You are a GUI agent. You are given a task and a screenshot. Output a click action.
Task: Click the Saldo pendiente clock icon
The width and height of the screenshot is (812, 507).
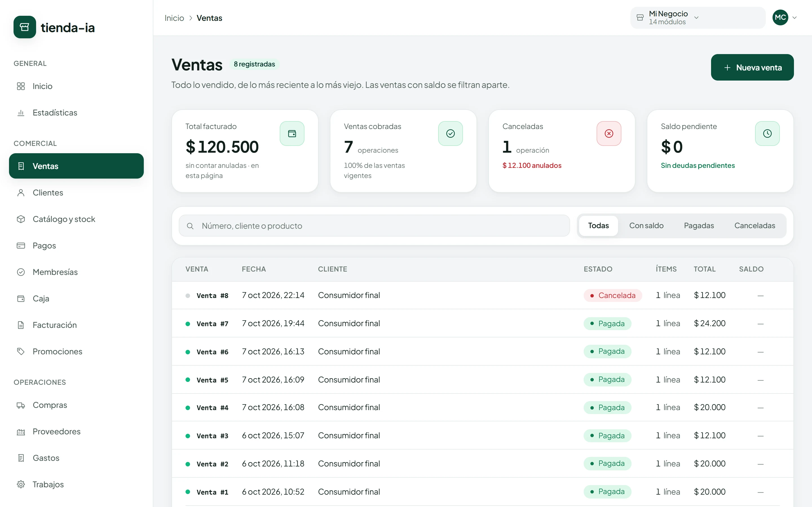[767, 134]
